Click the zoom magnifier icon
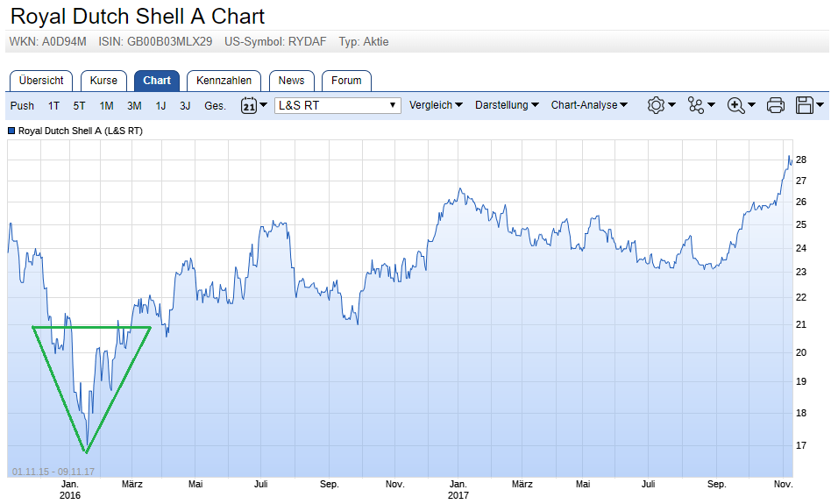 tap(736, 105)
